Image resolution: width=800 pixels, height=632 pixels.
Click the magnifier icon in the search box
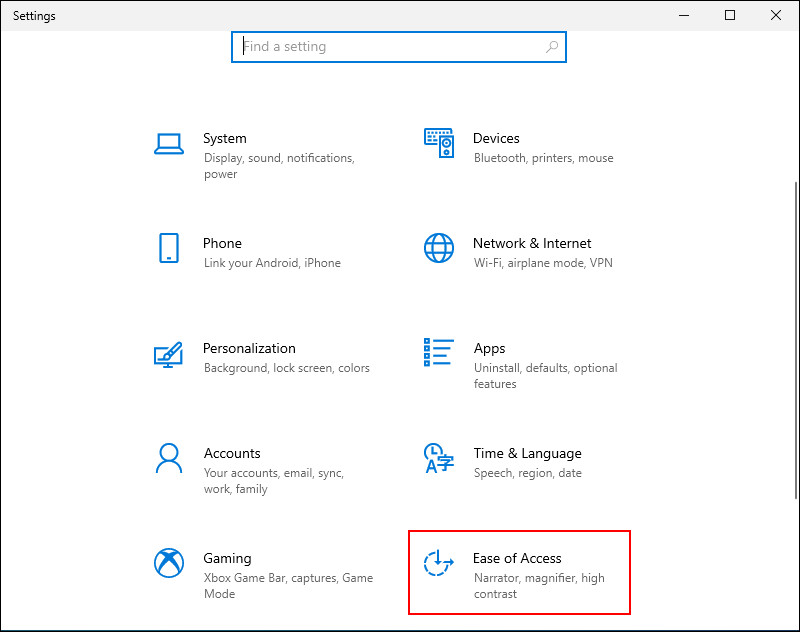[x=552, y=47]
